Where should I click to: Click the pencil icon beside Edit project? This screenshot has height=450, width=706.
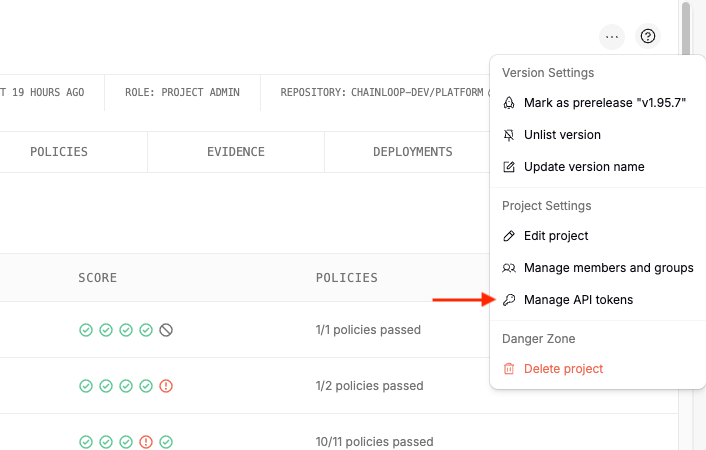[x=509, y=236]
